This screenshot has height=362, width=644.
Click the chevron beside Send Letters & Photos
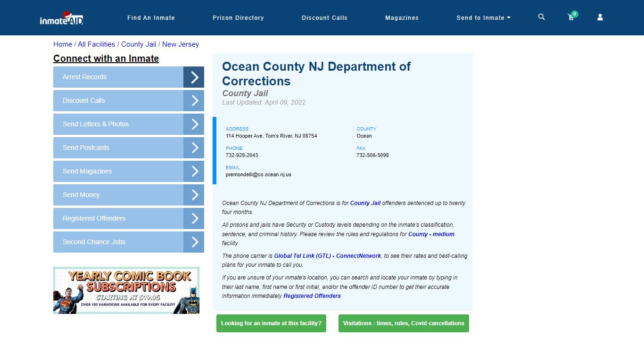pyautogui.click(x=194, y=124)
